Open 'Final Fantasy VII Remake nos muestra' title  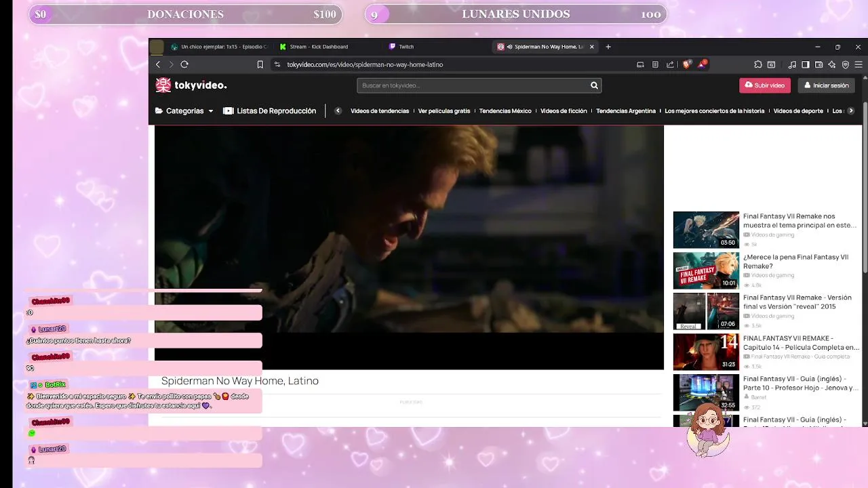click(800, 221)
